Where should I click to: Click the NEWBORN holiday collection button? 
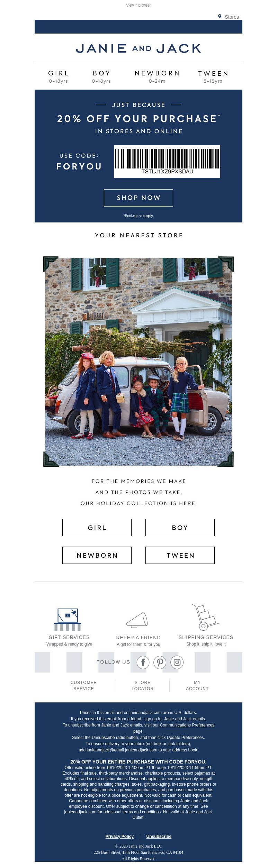point(97,555)
